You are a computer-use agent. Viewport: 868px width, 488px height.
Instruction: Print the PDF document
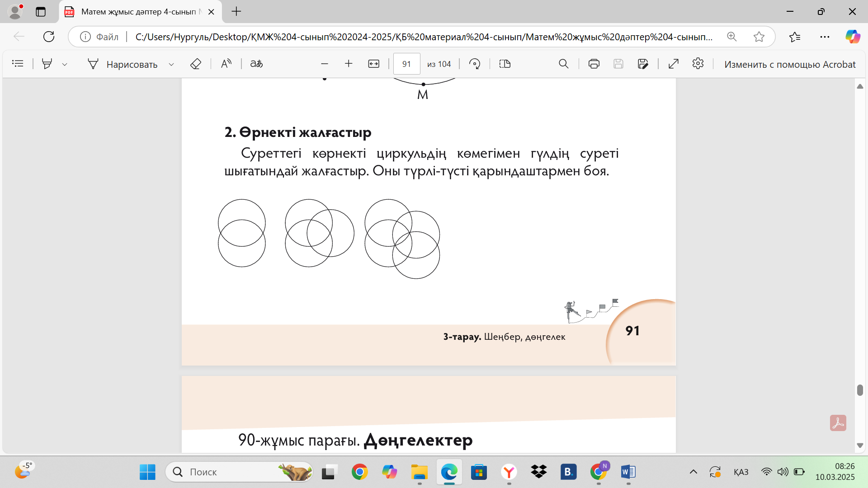coord(594,64)
